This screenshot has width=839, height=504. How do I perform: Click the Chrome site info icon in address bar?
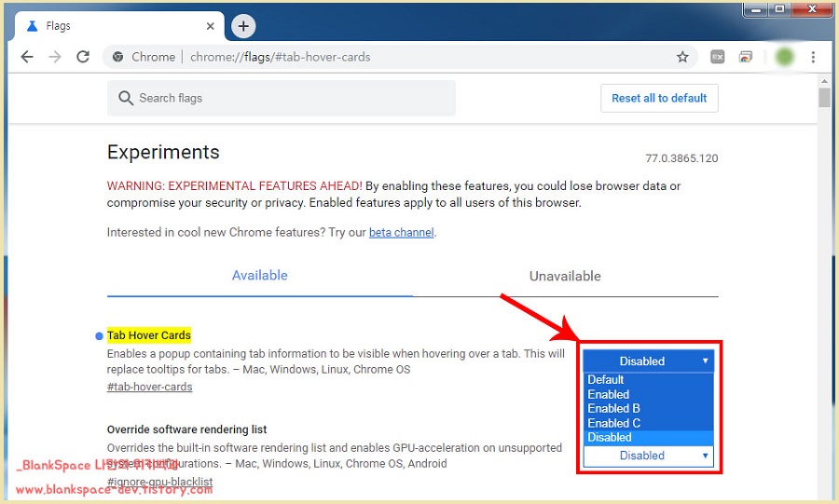(118, 57)
